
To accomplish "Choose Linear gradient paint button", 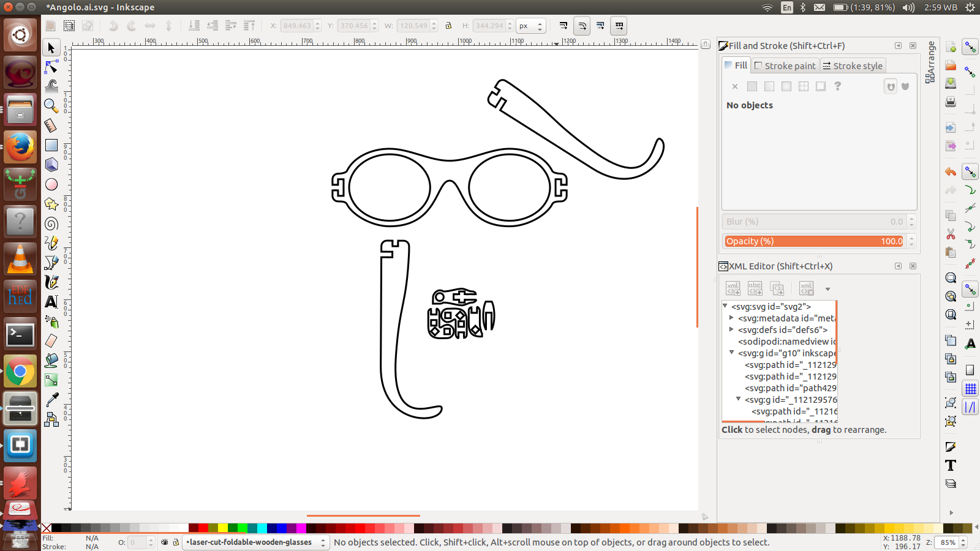I will click(769, 86).
